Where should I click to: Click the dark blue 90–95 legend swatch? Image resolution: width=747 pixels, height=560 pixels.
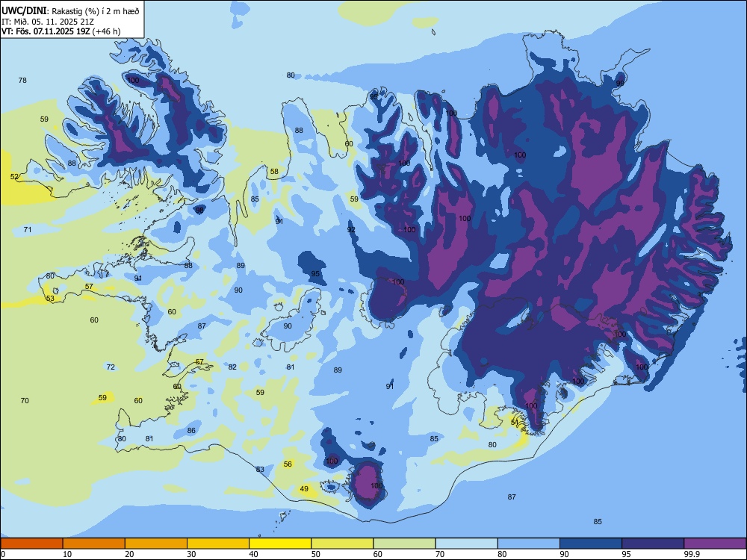click(x=591, y=544)
